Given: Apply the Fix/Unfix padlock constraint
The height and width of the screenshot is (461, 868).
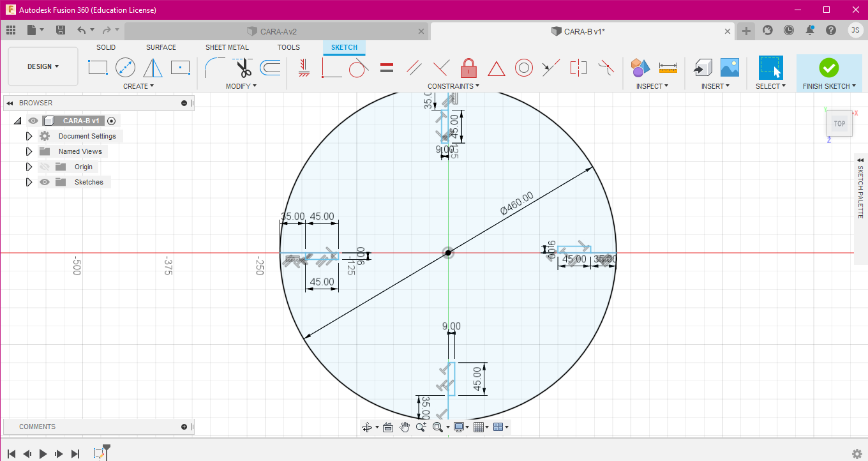Looking at the screenshot, I should click(469, 67).
